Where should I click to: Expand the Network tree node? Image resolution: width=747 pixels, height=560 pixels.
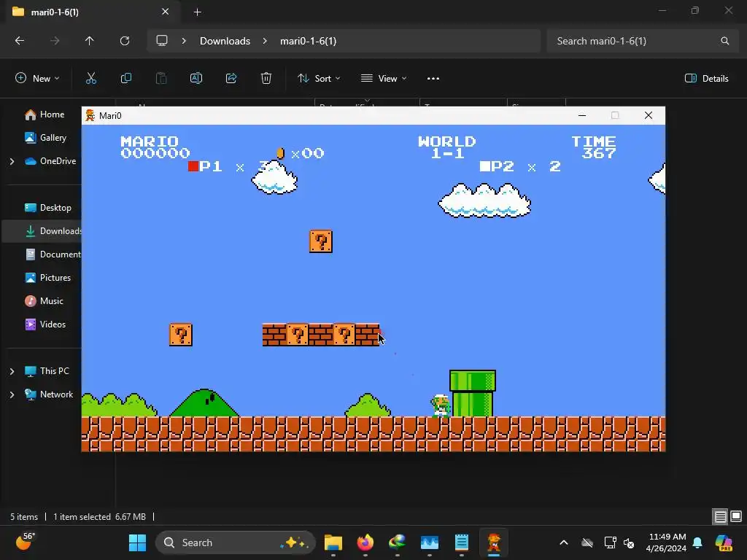12,394
